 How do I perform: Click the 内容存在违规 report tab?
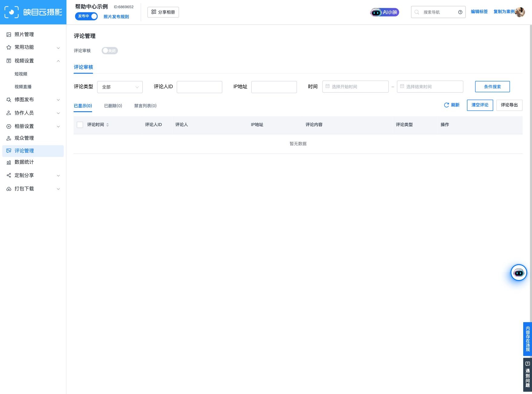527,339
